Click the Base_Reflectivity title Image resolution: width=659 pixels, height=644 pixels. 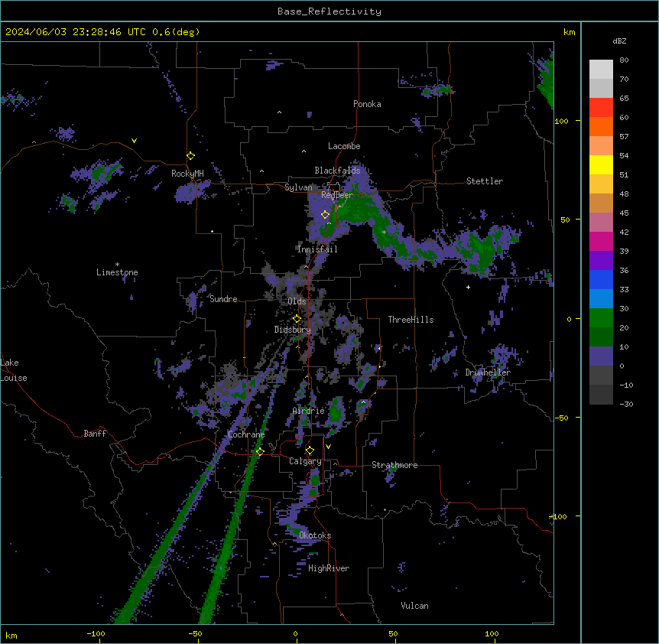(x=329, y=11)
